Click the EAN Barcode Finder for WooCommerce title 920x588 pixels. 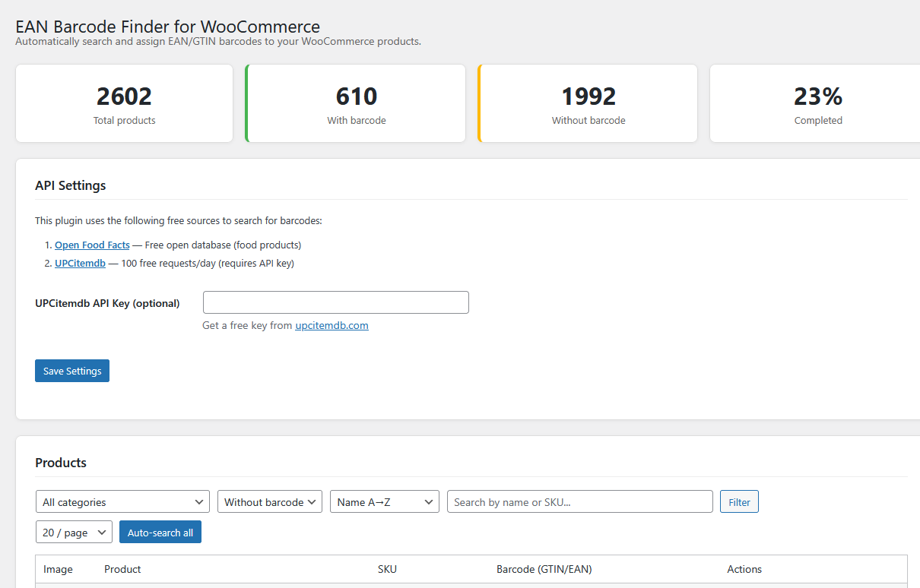point(168,27)
